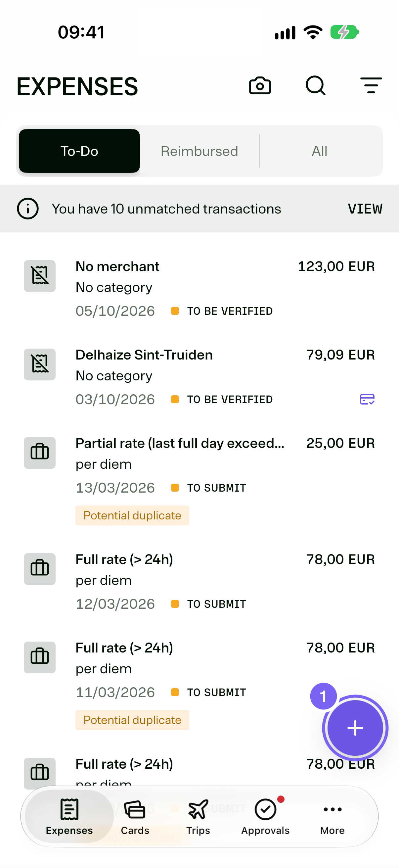Tap VIEW for unmatched transactions
The image size is (399, 868).
click(365, 209)
